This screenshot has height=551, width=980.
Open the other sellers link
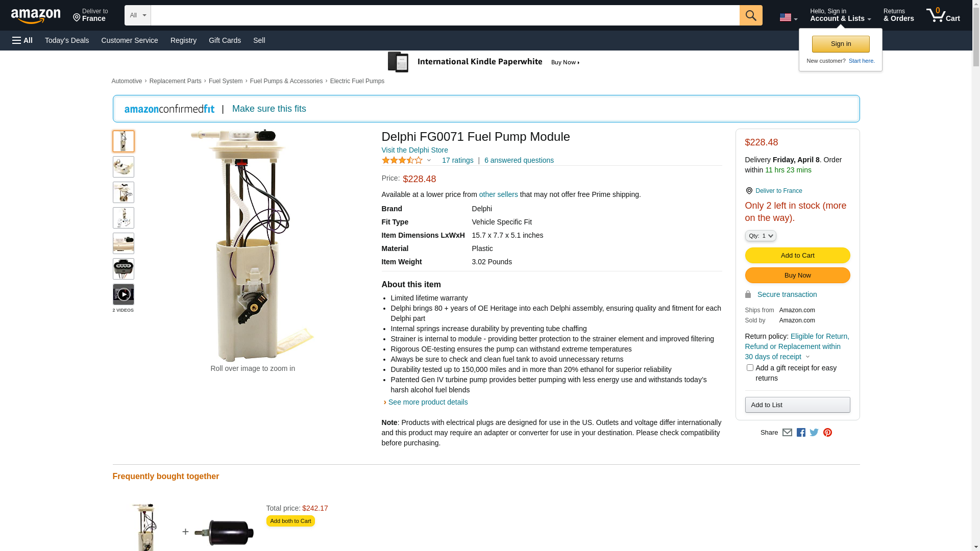[x=498, y=194]
